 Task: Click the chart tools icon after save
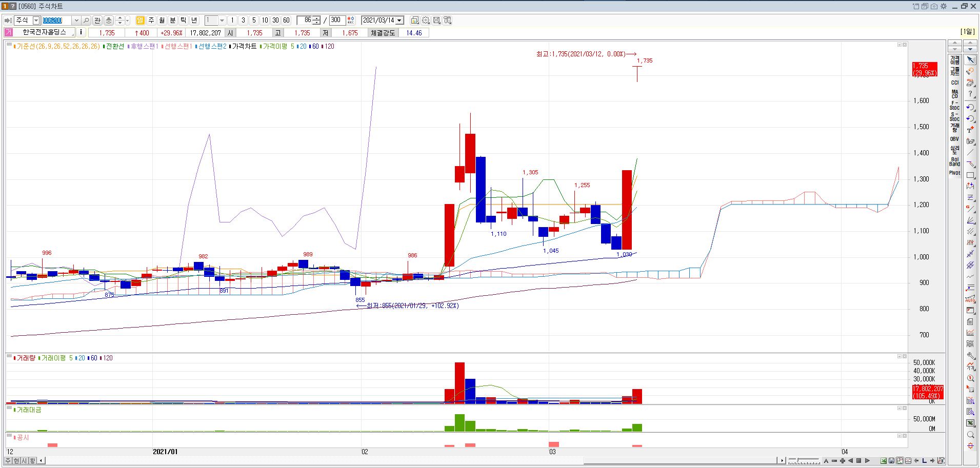click(447, 21)
